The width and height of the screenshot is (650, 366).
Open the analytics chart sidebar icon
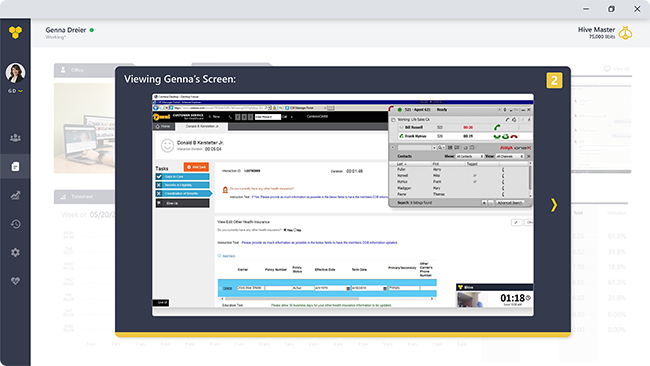[x=15, y=195]
